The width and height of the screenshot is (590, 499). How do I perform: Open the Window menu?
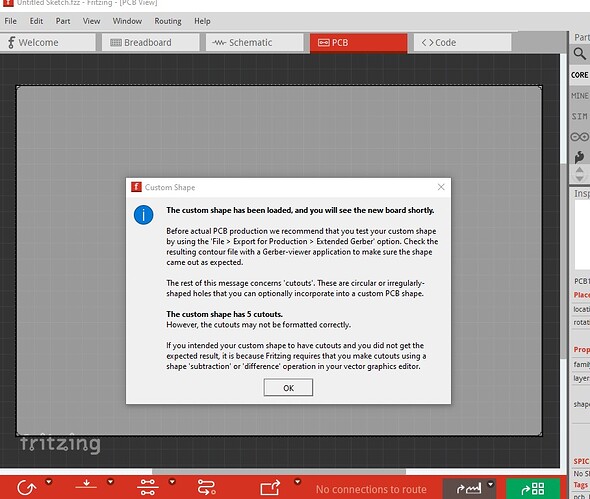click(127, 21)
